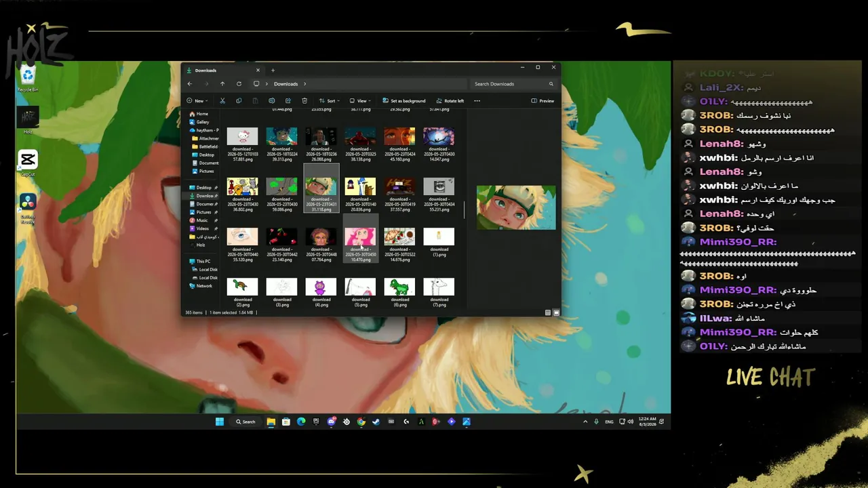Click the ENG language indicator in taskbar

click(x=609, y=422)
